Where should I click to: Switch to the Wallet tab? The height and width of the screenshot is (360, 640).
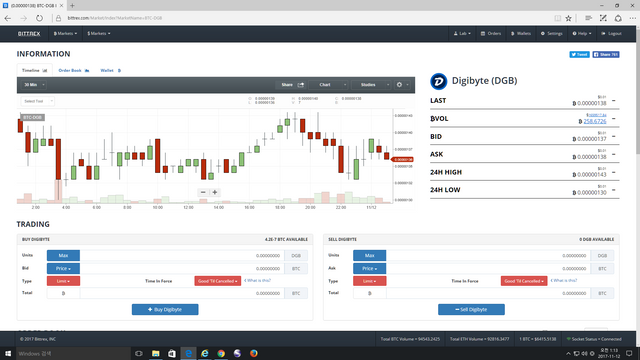[x=111, y=70]
